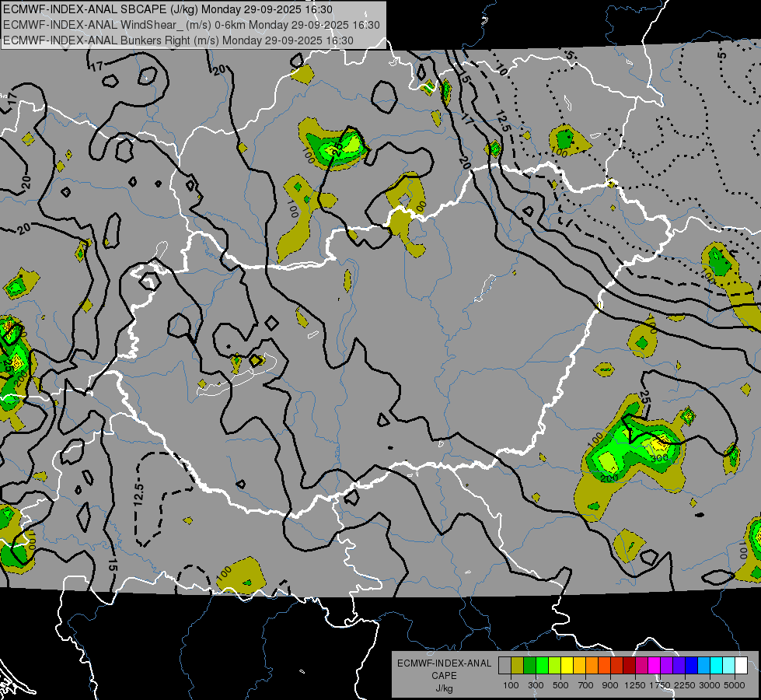Viewport: 761px width, 700px height.
Task: Select the gray legend swatch below 100
Action: click(504, 666)
